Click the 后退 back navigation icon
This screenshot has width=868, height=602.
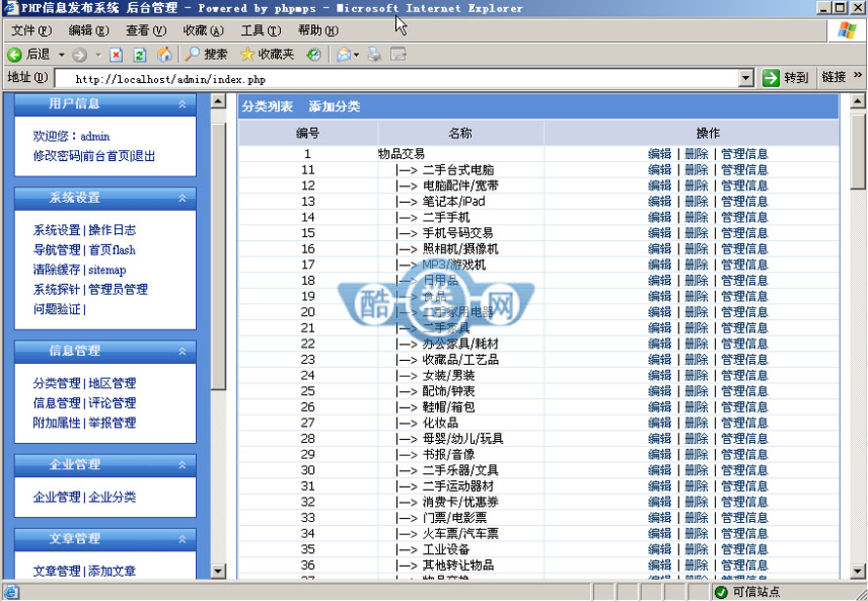pos(15,55)
